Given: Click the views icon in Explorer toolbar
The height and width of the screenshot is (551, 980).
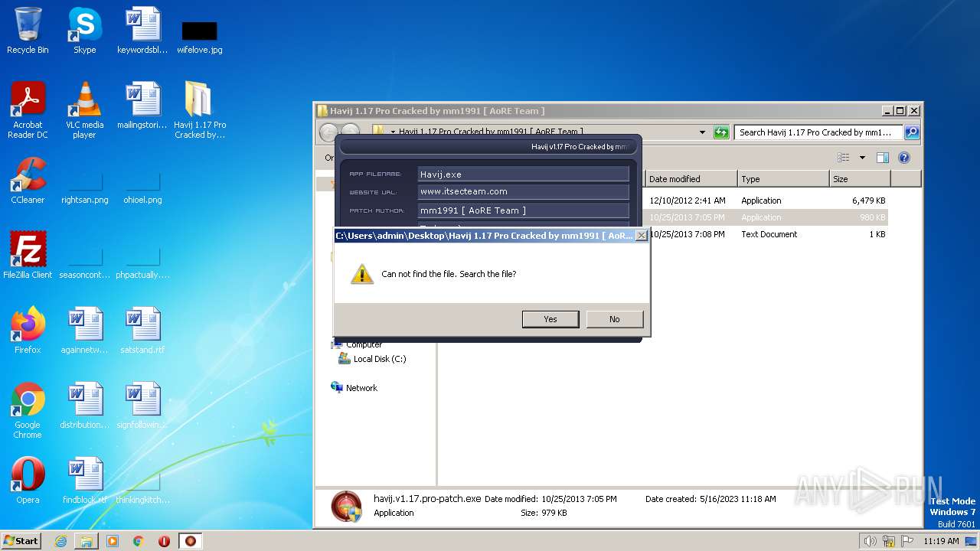Looking at the screenshot, I should (844, 158).
